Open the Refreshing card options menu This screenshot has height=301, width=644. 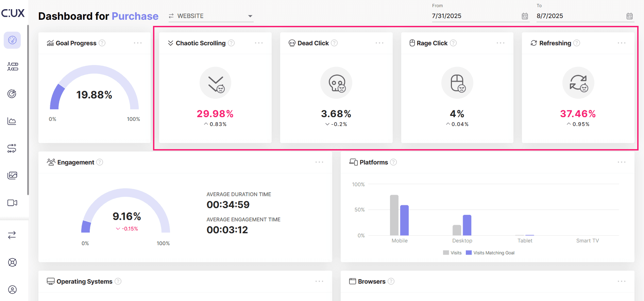(622, 43)
